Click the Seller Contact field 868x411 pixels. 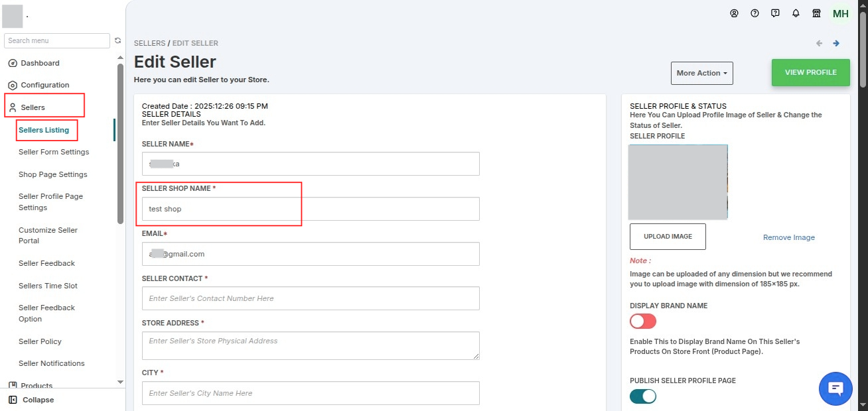pos(311,298)
